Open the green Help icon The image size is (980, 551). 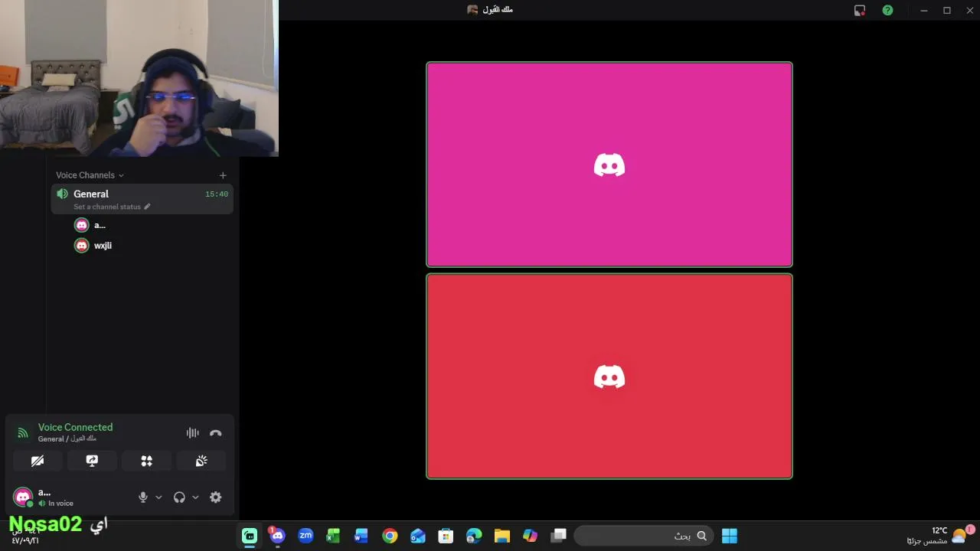click(x=887, y=10)
